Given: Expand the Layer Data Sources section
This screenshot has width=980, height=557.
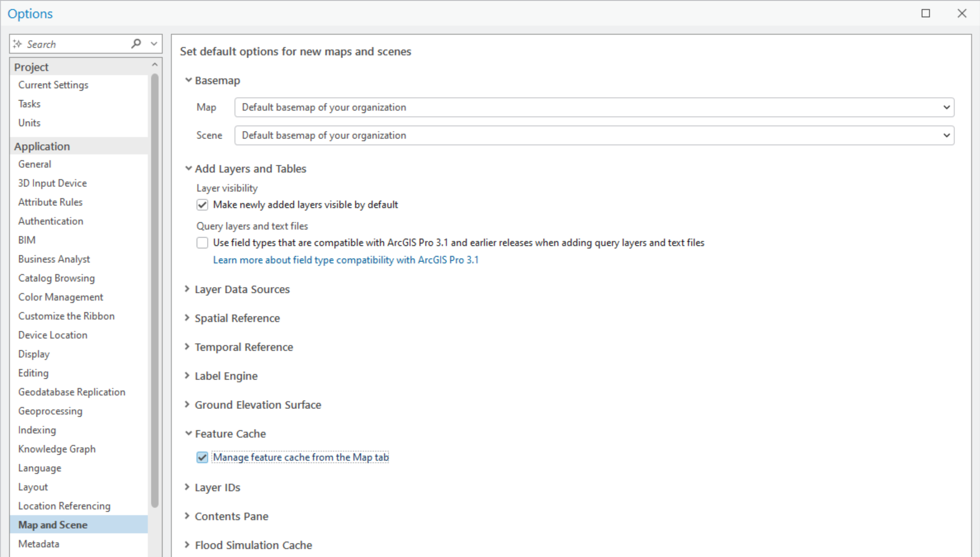Looking at the screenshot, I should click(x=187, y=289).
